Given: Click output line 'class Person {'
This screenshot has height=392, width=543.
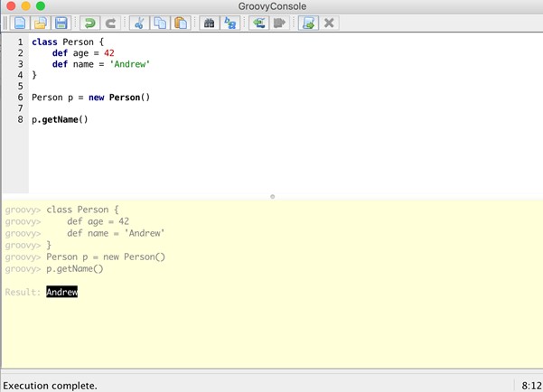Looking at the screenshot, I should tap(82, 210).
